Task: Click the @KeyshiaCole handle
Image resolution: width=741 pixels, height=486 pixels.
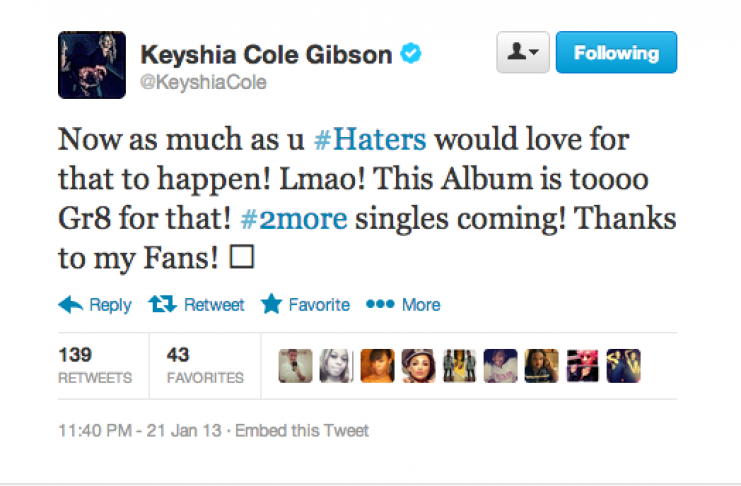Action: tap(203, 82)
